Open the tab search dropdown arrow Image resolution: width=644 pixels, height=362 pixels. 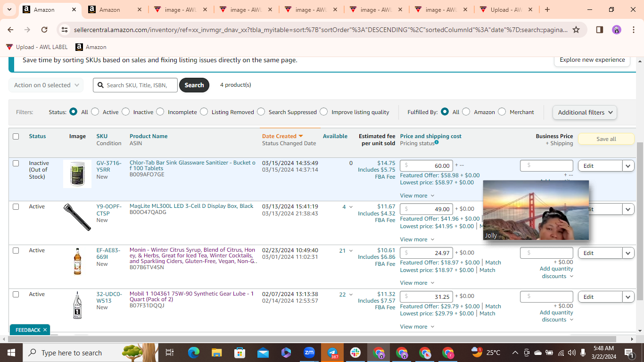pyautogui.click(x=10, y=9)
